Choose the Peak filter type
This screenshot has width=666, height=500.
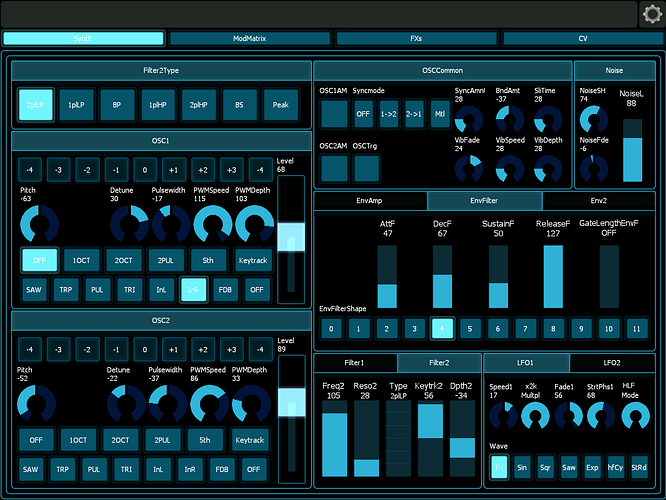point(281,105)
